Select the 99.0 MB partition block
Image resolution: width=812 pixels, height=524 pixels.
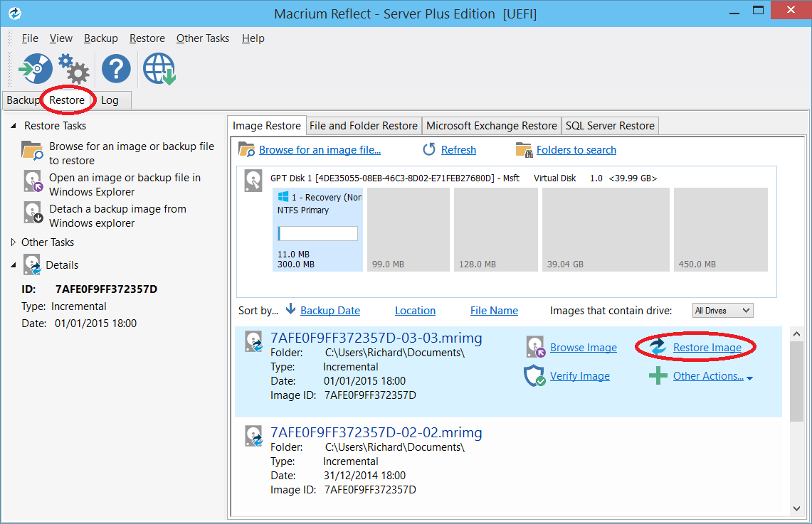pos(408,229)
